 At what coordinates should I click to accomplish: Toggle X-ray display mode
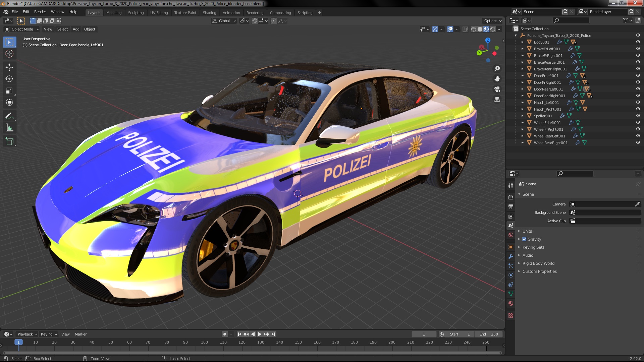tap(465, 29)
